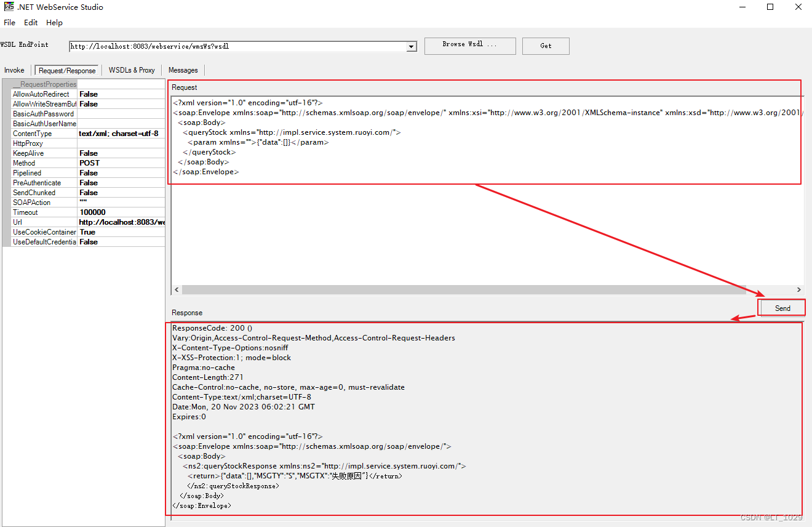Click the Browse Wsdl button

[470, 46]
